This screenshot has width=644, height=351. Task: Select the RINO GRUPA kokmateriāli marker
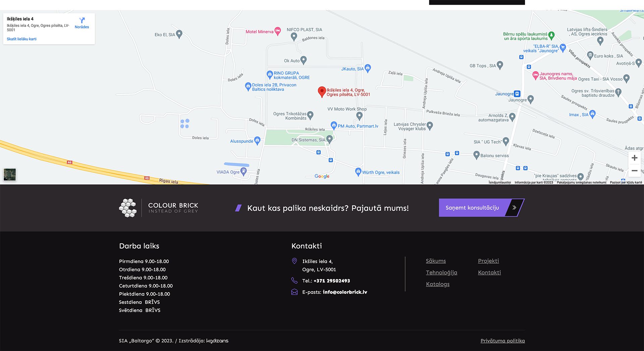point(270,75)
